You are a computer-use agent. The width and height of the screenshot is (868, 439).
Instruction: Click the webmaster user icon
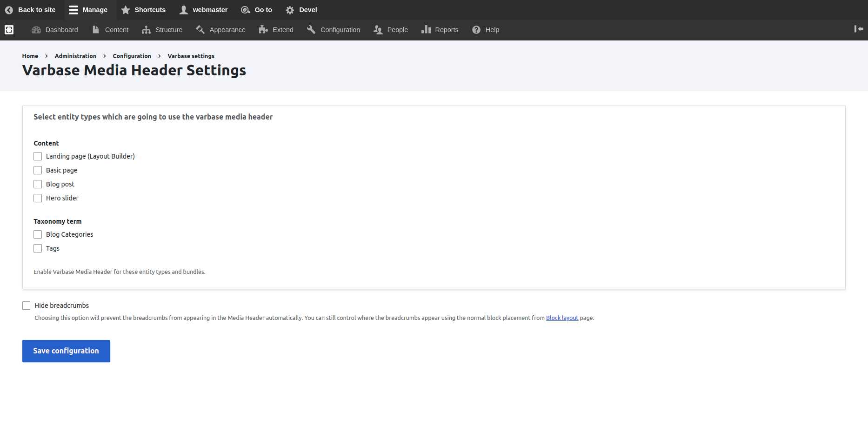pos(184,10)
